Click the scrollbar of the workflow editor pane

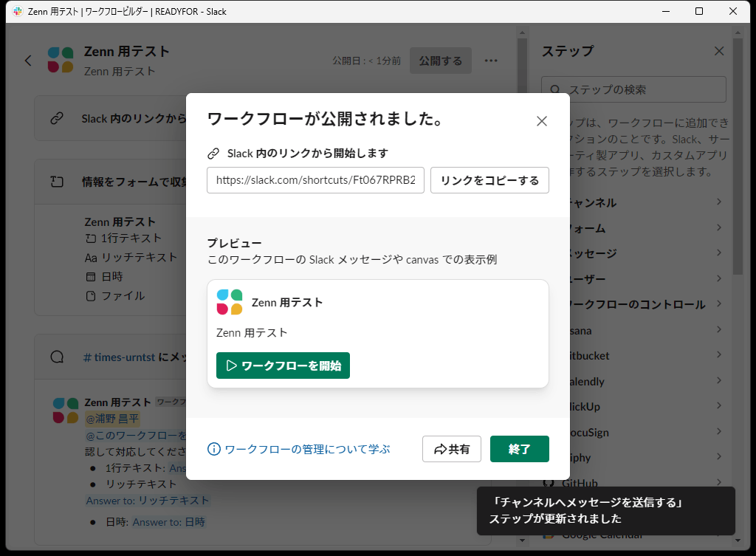[x=522, y=286]
